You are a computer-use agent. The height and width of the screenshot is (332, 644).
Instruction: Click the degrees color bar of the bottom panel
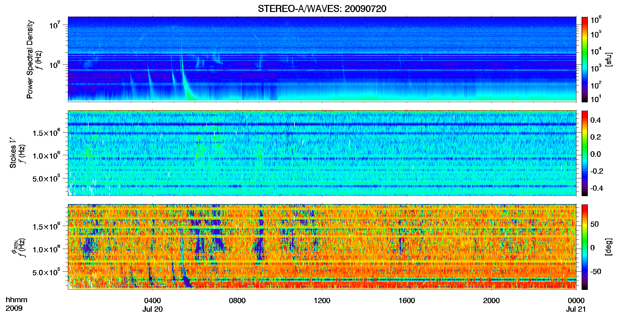(x=585, y=247)
